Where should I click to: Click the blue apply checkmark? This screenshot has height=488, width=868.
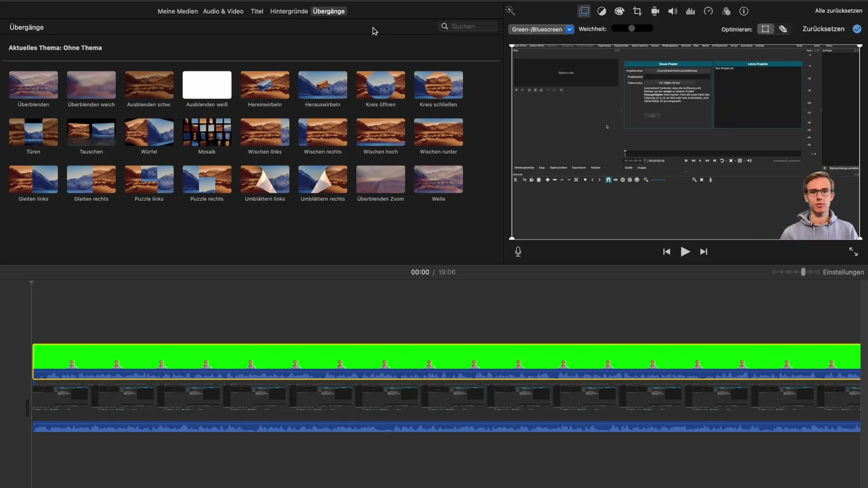coord(857,29)
